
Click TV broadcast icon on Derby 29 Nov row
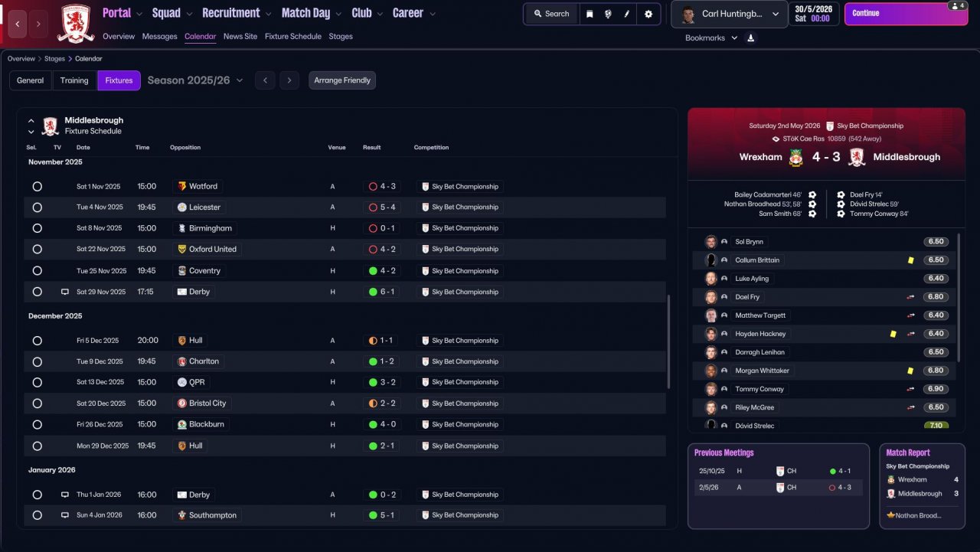(65, 292)
